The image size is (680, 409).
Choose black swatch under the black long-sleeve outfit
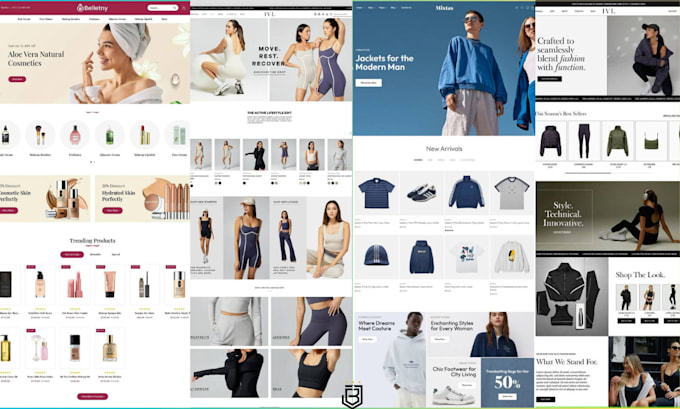pyautogui.click(x=245, y=183)
